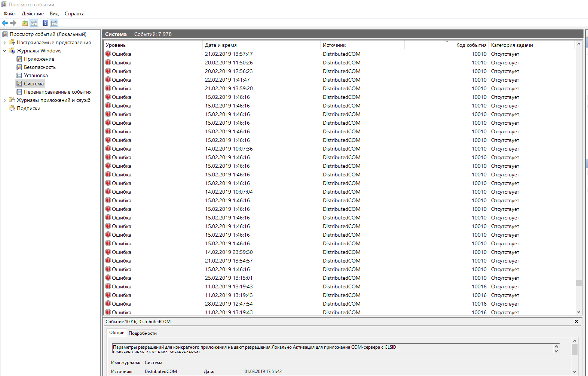Select the Система log in tree
This screenshot has height=376, width=588.
[30, 84]
